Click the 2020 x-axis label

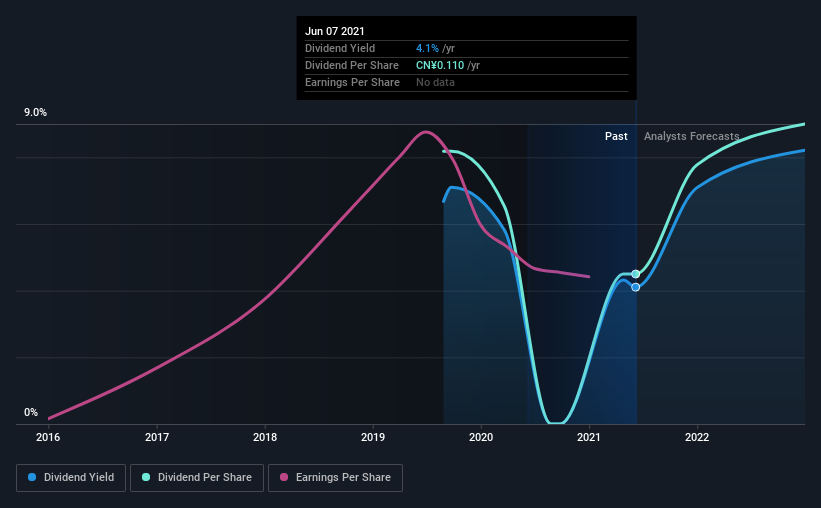coord(481,437)
